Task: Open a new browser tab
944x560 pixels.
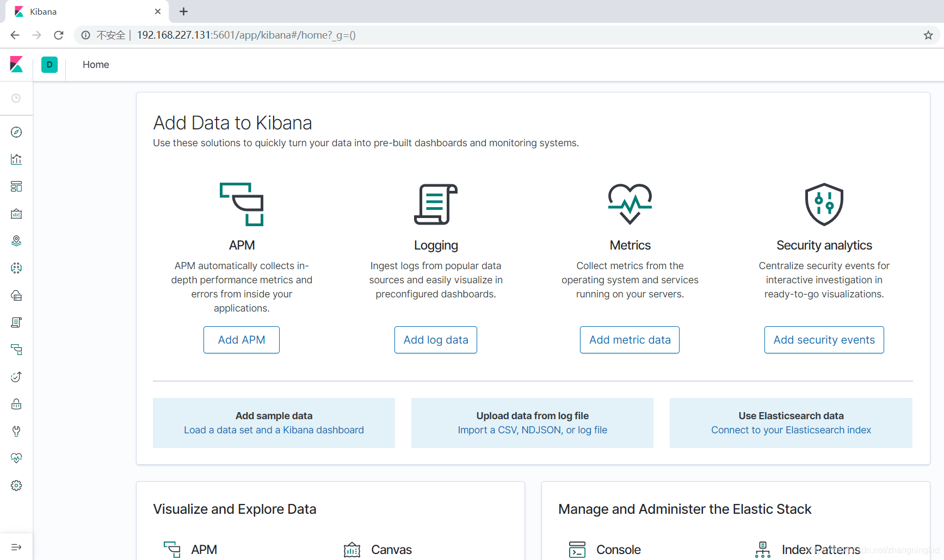Action: coord(184,11)
